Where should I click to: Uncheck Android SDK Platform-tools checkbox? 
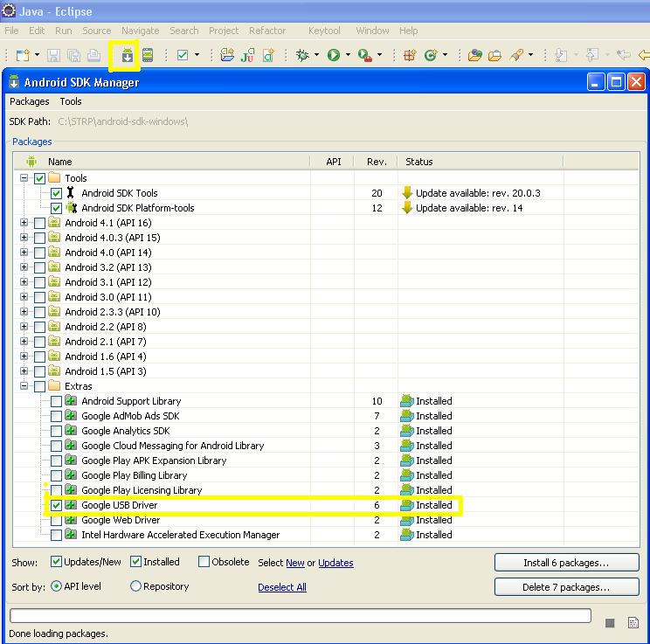click(57, 208)
